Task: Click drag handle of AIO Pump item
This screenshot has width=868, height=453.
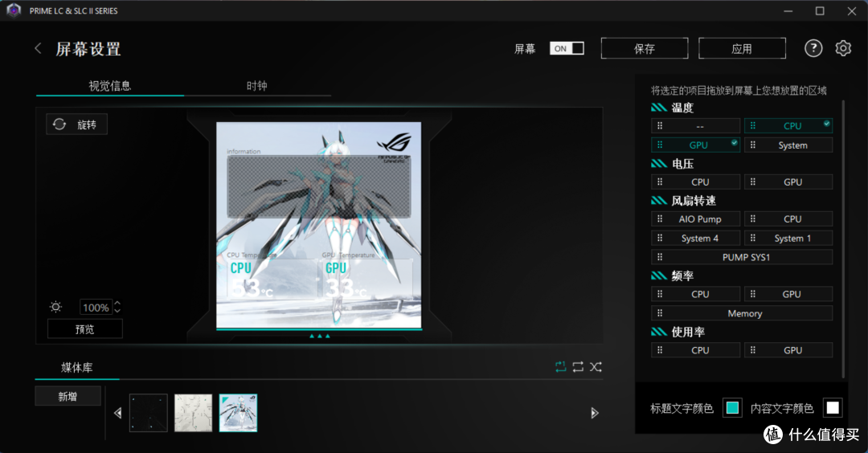Action: [x=659, y=219]
